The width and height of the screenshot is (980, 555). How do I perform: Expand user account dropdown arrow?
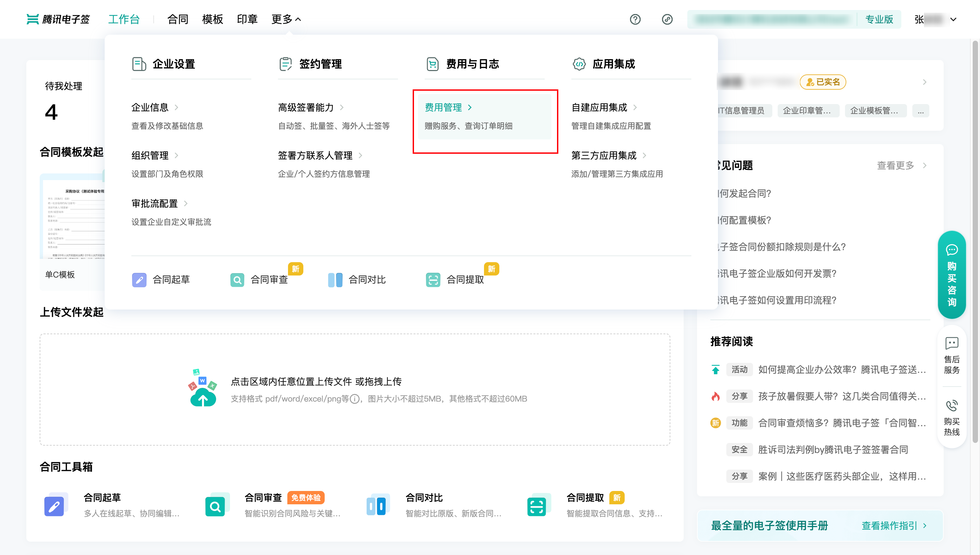(953, 19)
